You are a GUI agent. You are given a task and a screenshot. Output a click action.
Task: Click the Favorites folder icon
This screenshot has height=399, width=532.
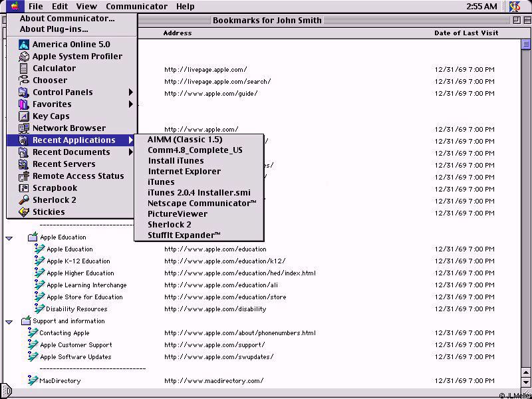point(24,104)
